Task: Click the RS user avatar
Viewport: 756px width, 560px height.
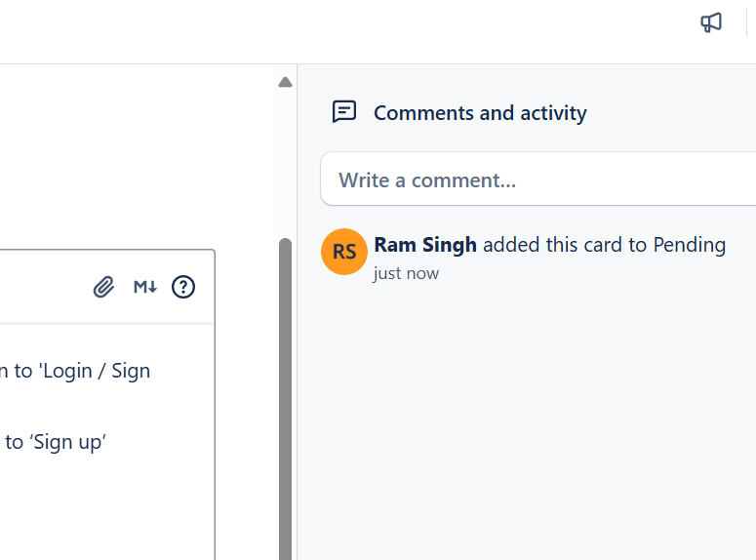Action: point(344,253)
